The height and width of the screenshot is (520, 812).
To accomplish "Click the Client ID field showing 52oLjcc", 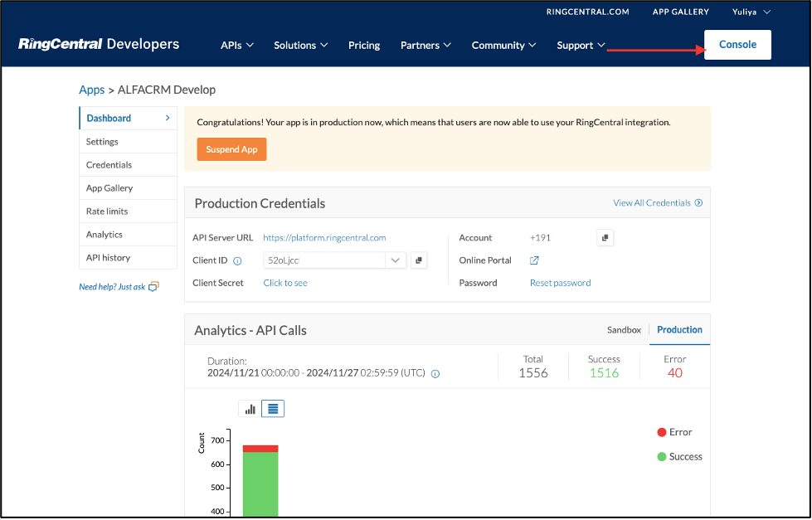I will [324, 260].
